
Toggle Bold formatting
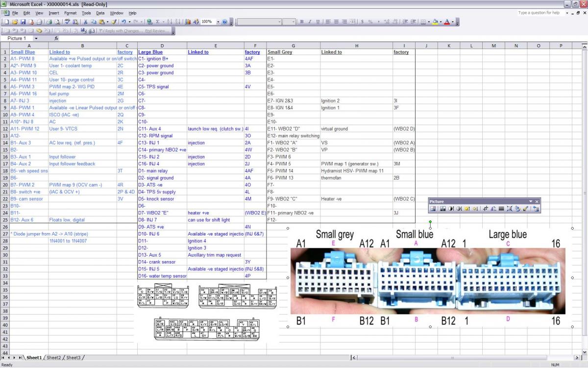coord(302,22)
